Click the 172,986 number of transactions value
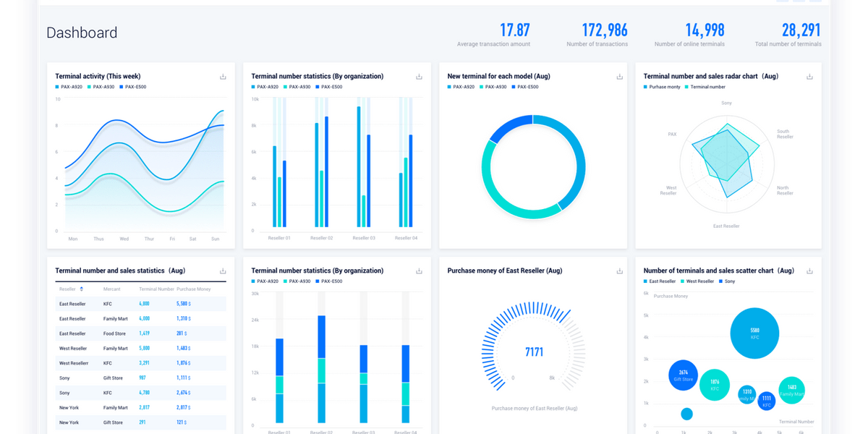Screen dimensions: 868x434 pyautogui.click(x=605, y=30)
